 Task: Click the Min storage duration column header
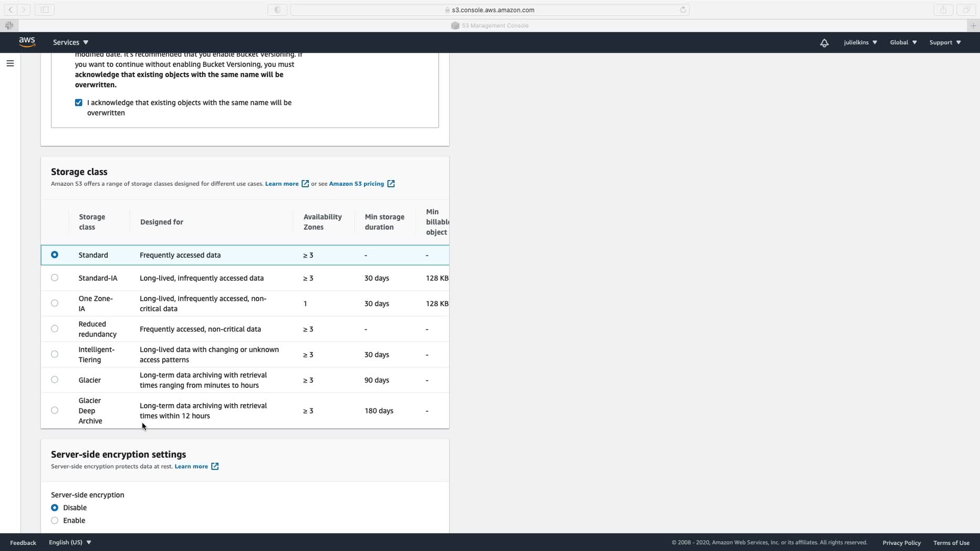(x=384, y=222)
